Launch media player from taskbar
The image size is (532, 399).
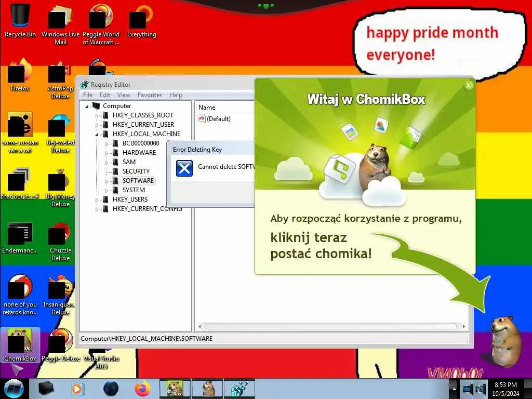coord(77,389)
